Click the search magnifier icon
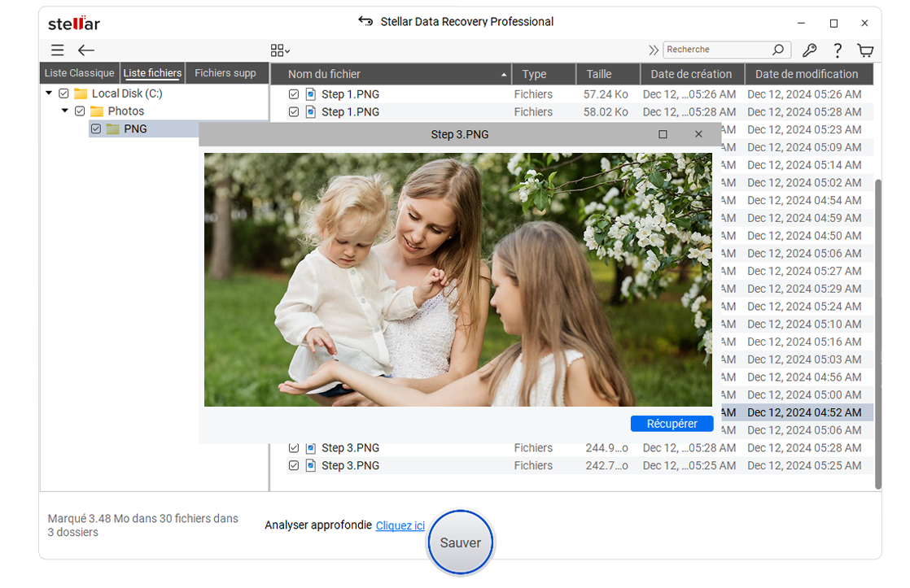This screenshot has height=588, width=910. click(x=779, y=50)
